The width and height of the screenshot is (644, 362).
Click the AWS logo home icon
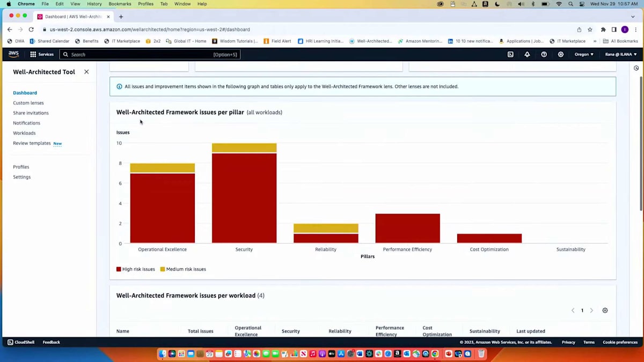(x=13, y=54)
